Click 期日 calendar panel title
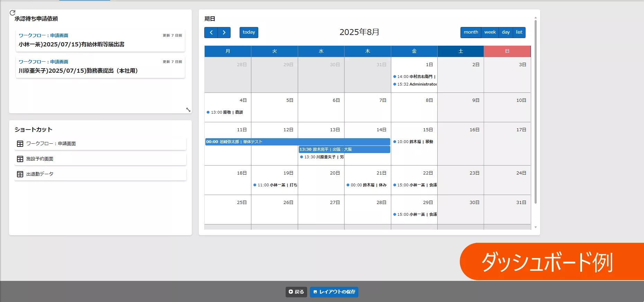The height and width of the screenshot is (302, 644). (210, 19)
